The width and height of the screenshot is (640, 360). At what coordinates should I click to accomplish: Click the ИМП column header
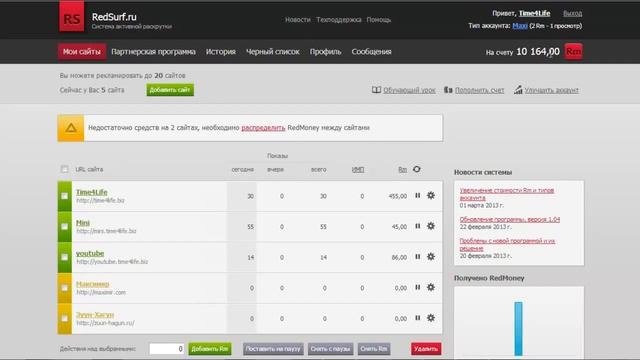click(x=358, y=169)
